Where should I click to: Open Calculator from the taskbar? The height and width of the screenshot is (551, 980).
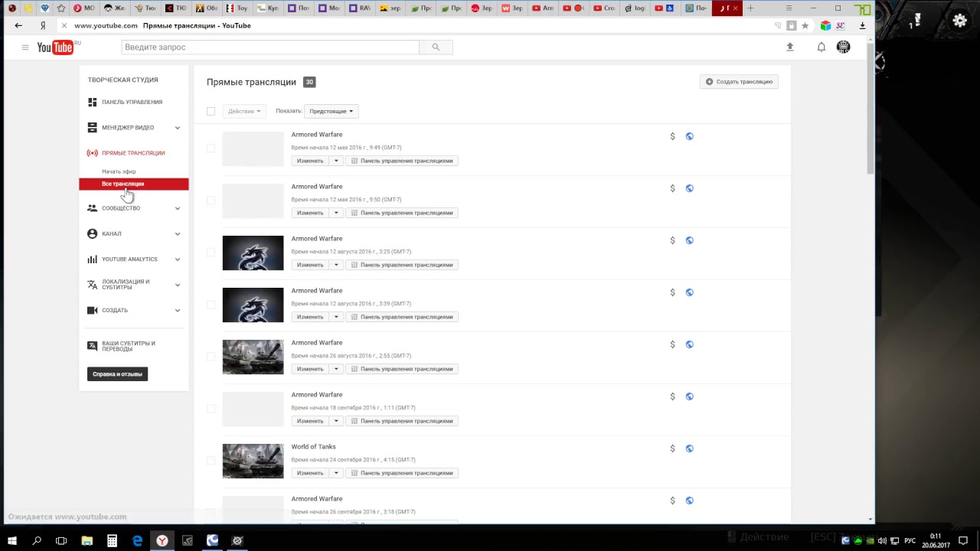point(112,540)
